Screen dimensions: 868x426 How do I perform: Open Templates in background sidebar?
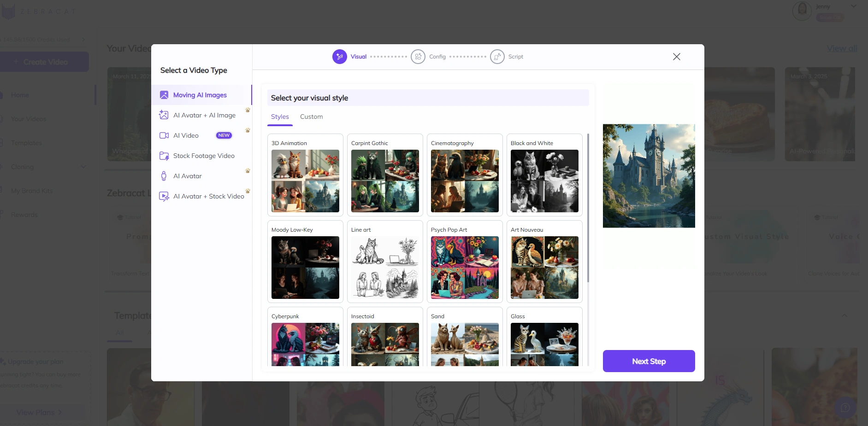[x=26, y=143]
